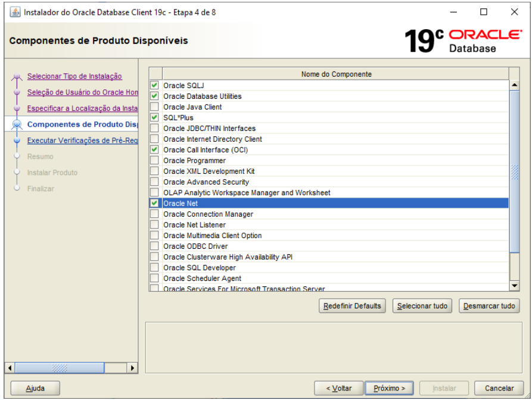Click the Nome do Componente column header
Screen dimensions: 532x400
pyautogui.click(x=336, y=74)
